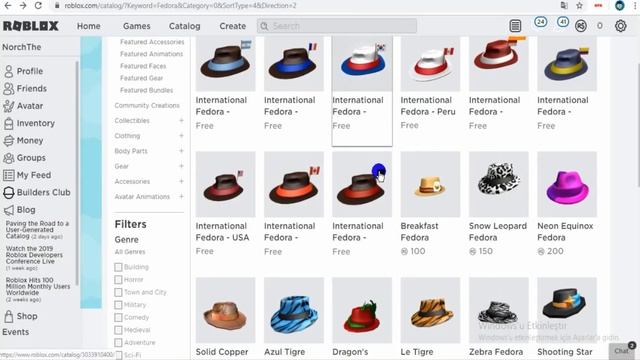Check the Military genre checkbox

[x=118, y=305]
